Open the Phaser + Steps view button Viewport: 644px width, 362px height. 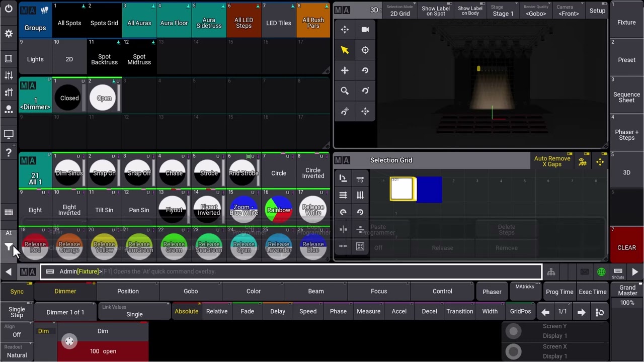tap(626, 132)
